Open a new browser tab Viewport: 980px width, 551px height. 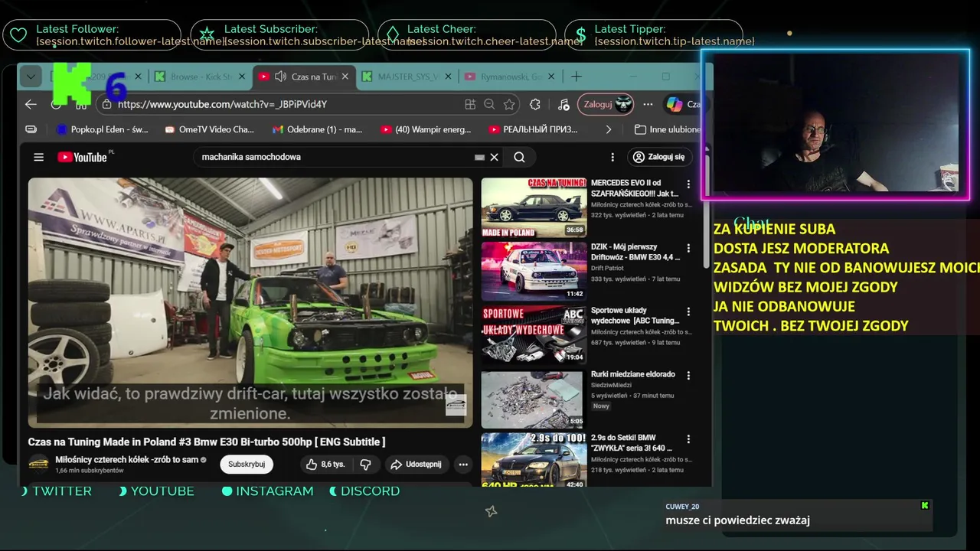[x=577, y=77]
